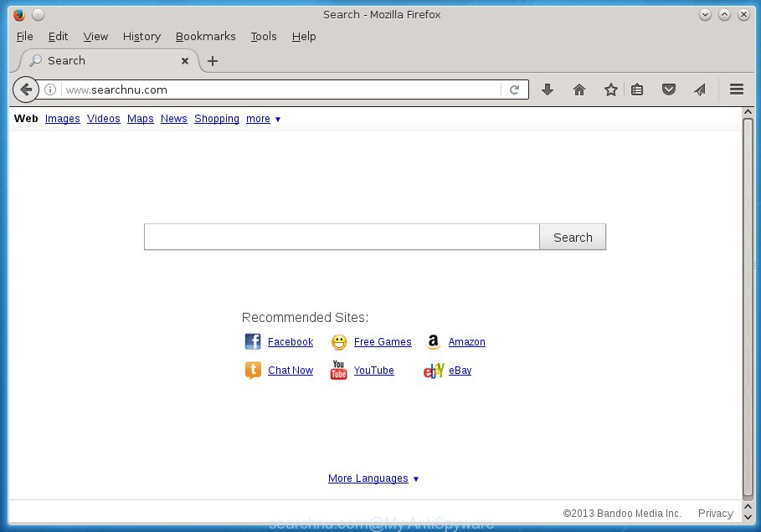The image size is (761, 532).
Task: Expand the more dropdown in search categories
Action: (x=264, y=119)
